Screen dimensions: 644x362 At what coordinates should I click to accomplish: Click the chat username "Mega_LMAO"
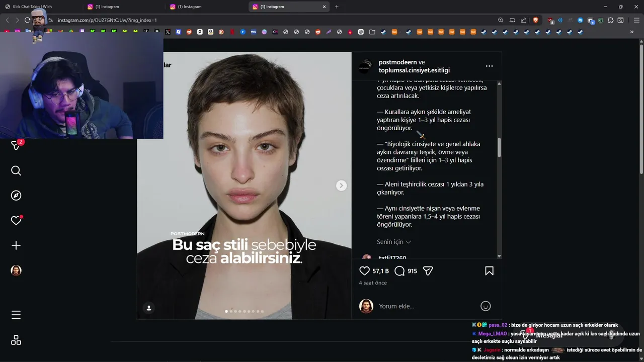(493, 334)
